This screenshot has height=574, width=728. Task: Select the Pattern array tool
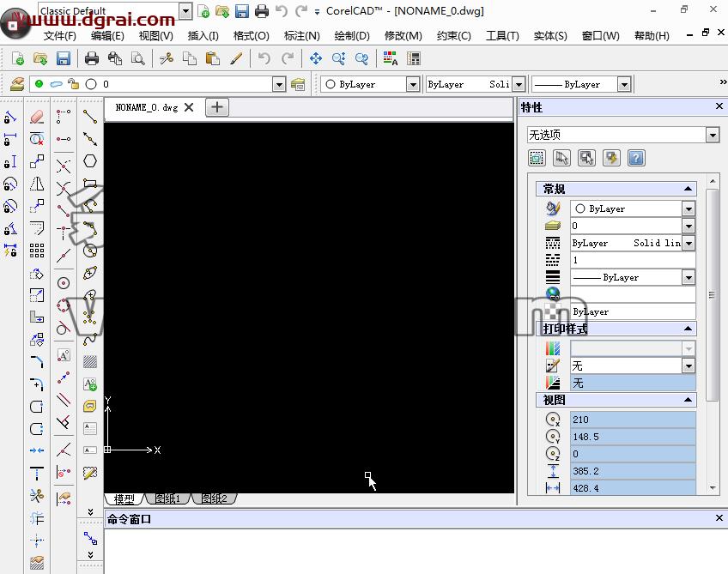pyautogui.click(x=37, y=251)
